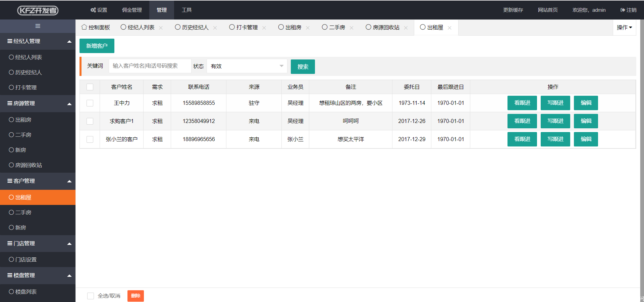Select 出租屋 under 客户管理 in sidebar

click(x=38, y=198)
